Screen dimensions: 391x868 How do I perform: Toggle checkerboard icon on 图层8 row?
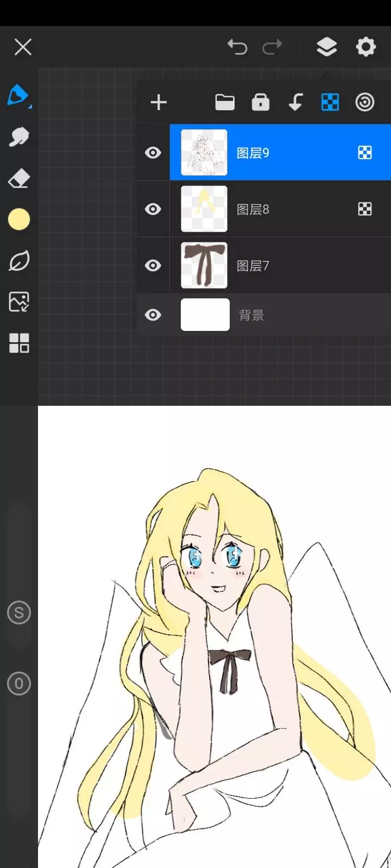tap(365, 209)
